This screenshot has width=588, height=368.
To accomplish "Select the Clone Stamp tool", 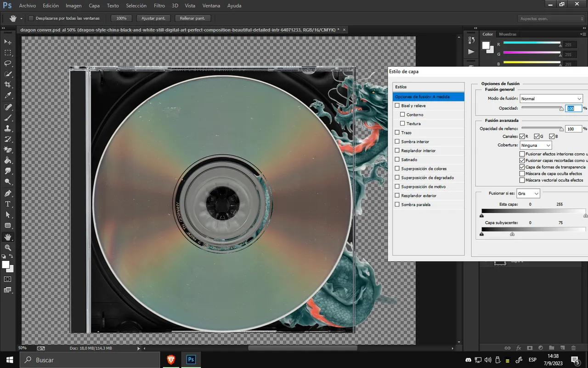I will coord(8,128).
